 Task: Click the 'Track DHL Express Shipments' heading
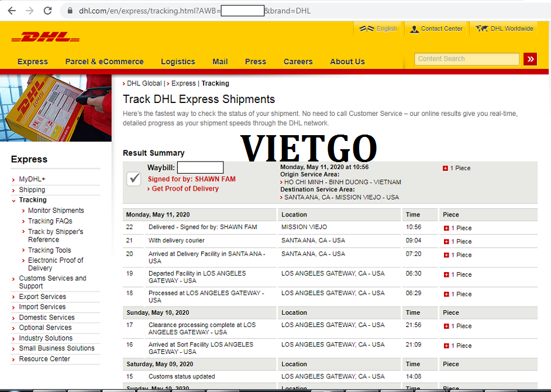click(199, 99)
